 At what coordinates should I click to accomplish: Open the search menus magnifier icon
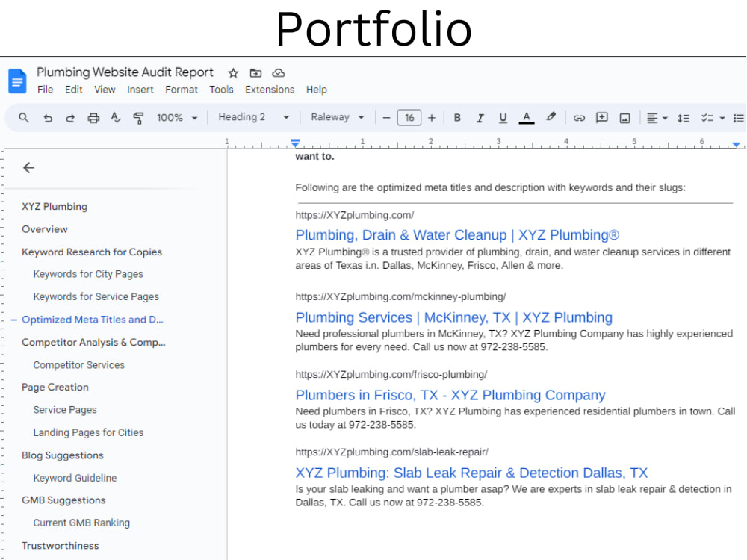click(23, 118)
